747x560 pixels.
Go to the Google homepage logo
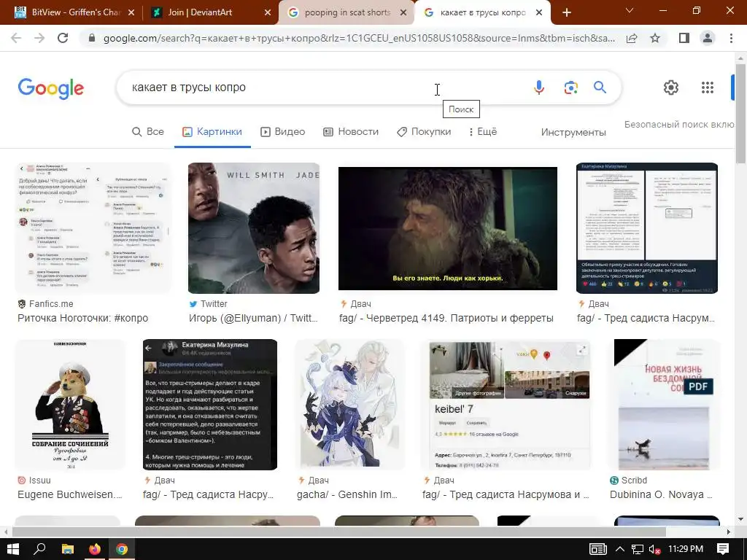50,88
